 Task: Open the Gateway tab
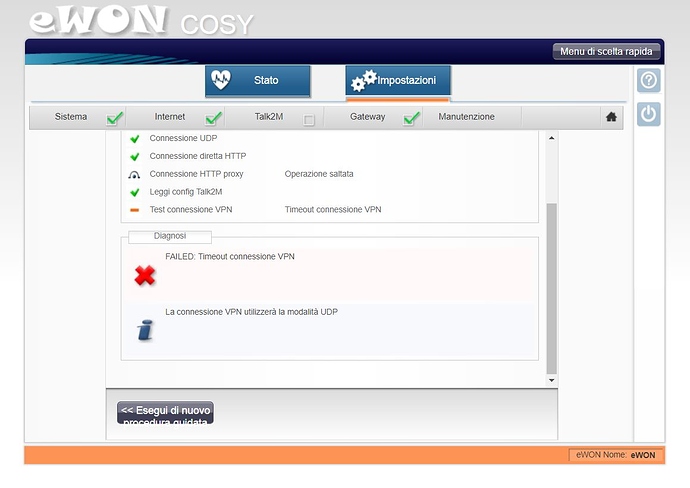(367, 117)
